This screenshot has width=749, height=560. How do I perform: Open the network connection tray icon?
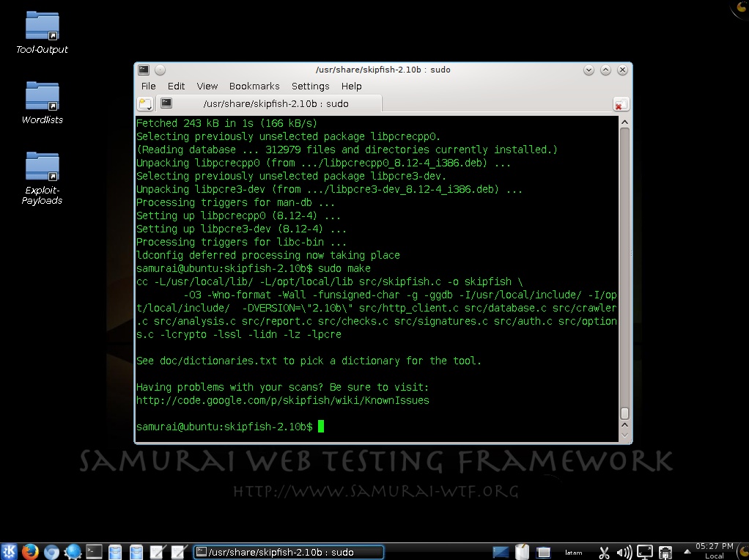pos(665,553)
